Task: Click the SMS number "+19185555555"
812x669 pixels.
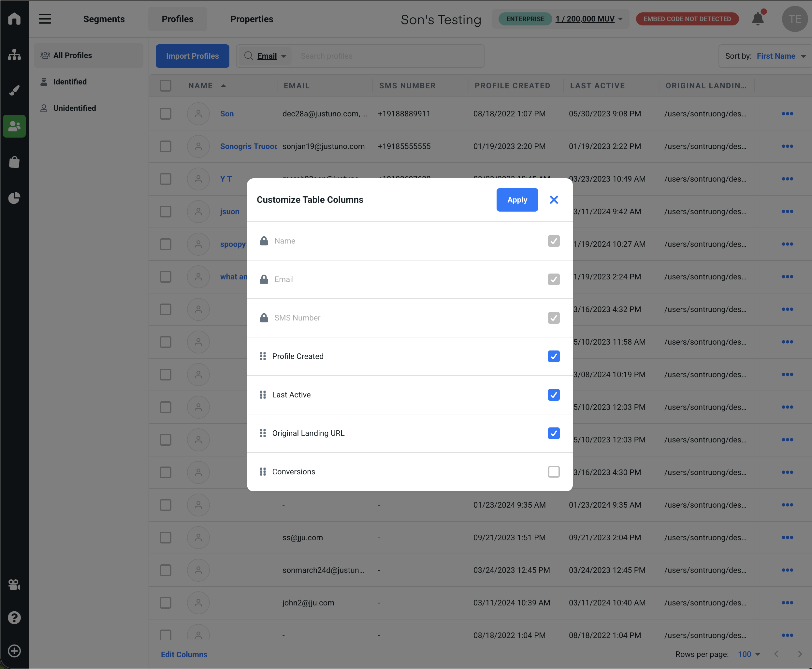Action: pos(404,146)
